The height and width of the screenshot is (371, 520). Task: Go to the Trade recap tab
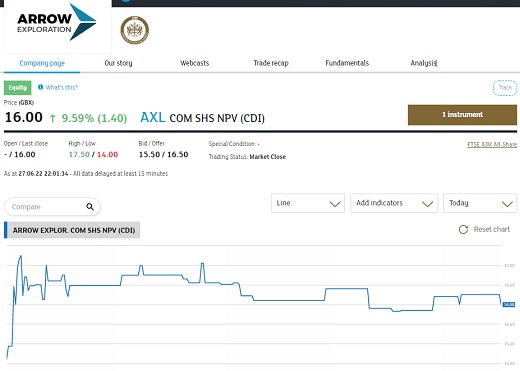point(271,63)
